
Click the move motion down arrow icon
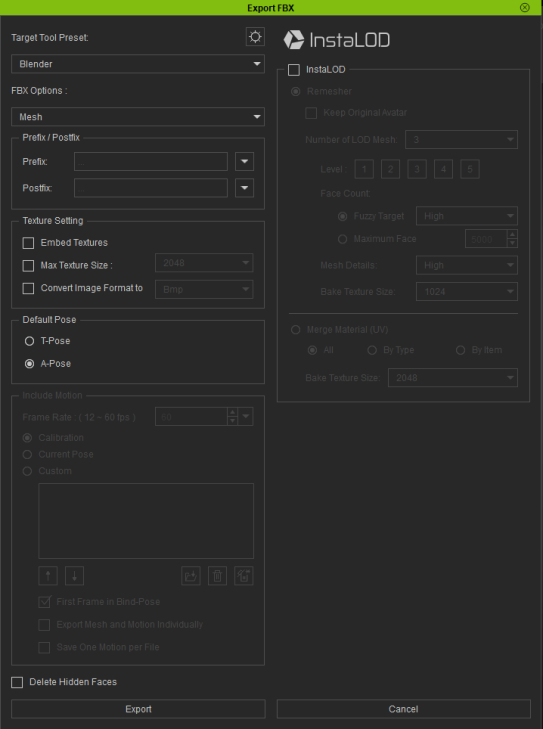point(74,576)
